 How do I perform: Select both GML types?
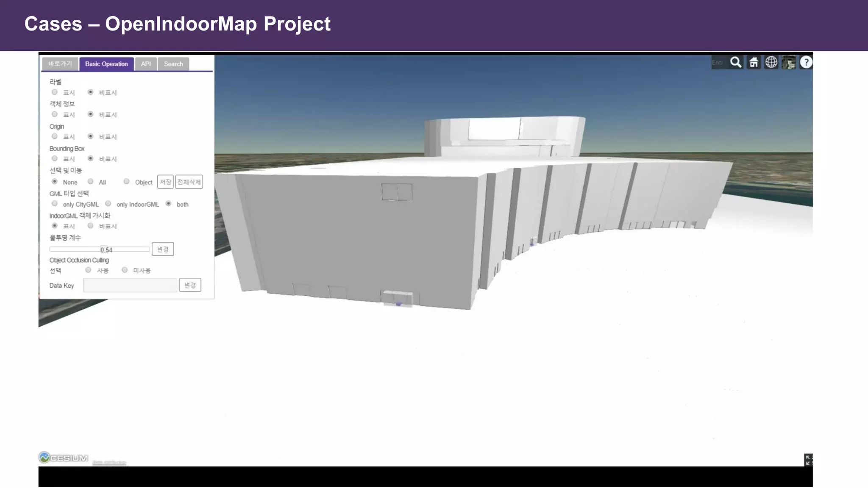pos(169,203)
